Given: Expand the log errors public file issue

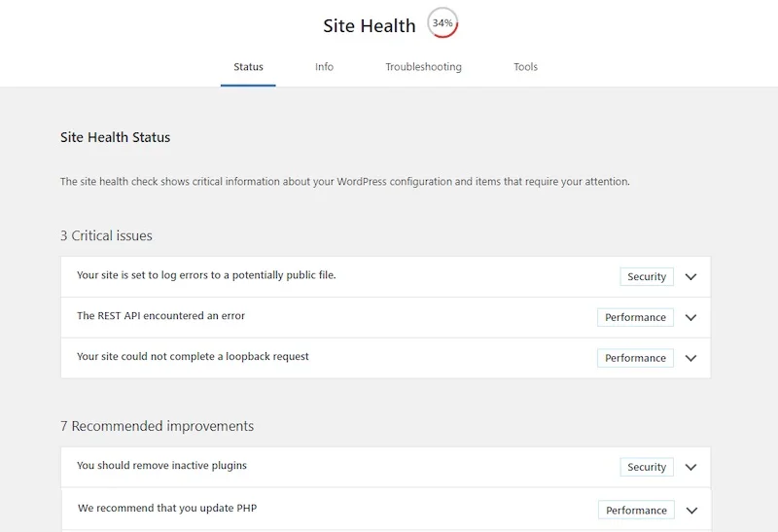Looking at the screenshot, I should tap(690, 277).
